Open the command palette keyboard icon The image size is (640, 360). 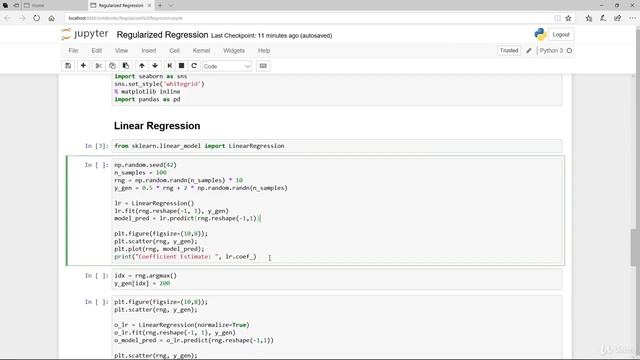(263, 66)
